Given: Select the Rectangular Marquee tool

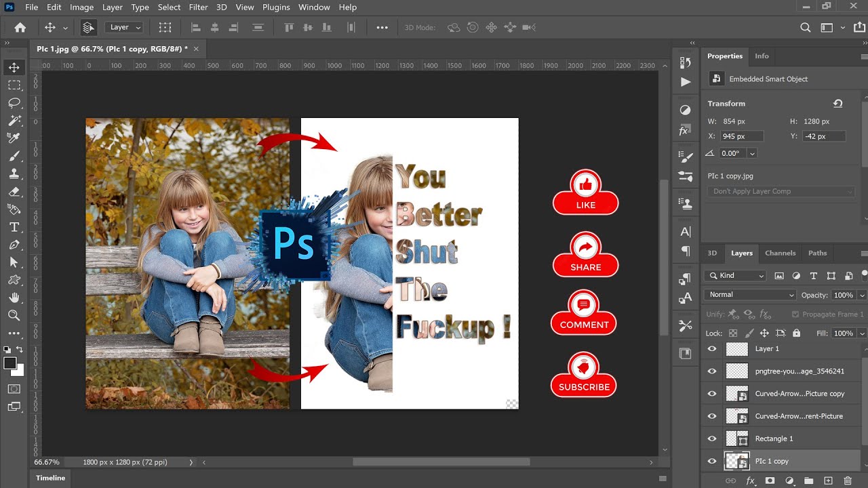Looking at the screenshot, I should pyautogui.click(x=14, y=85).
